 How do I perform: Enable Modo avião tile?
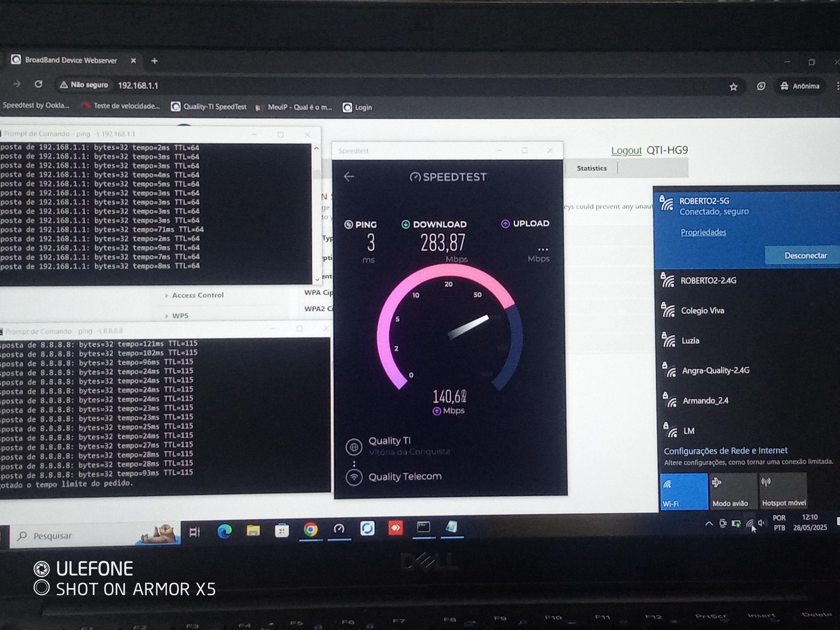(x=732, y=491)
